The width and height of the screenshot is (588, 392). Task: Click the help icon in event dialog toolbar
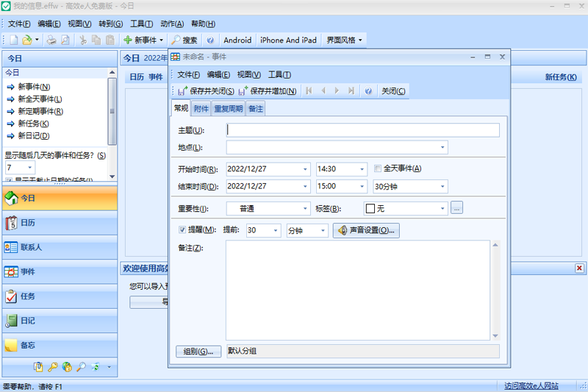point(368,90)
